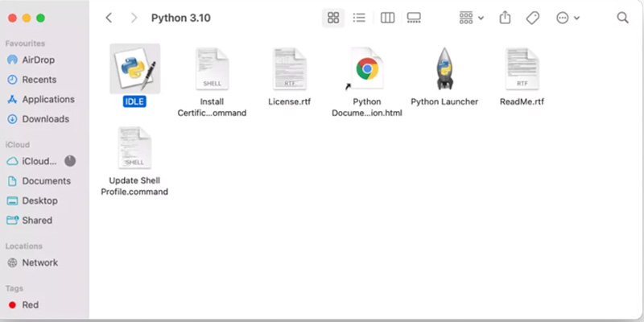
Task: Select the Install Certificates command file
Action: (x=212, y=68)
